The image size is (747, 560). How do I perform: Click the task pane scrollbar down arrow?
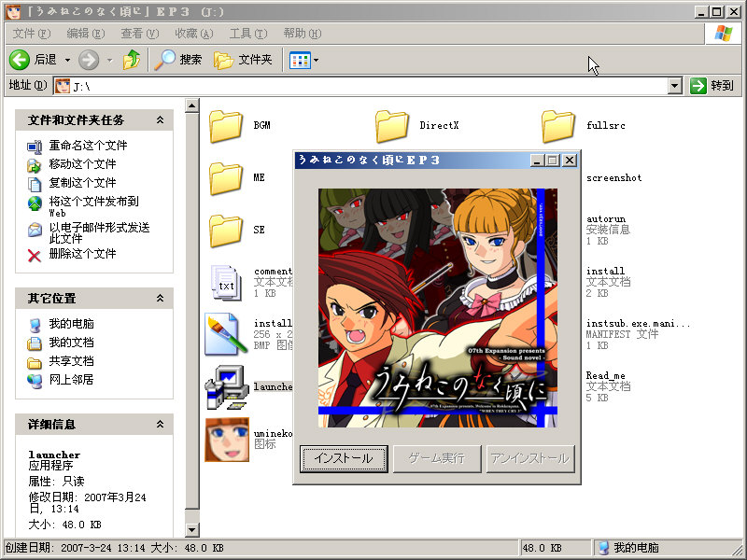(x=191, y=529)
